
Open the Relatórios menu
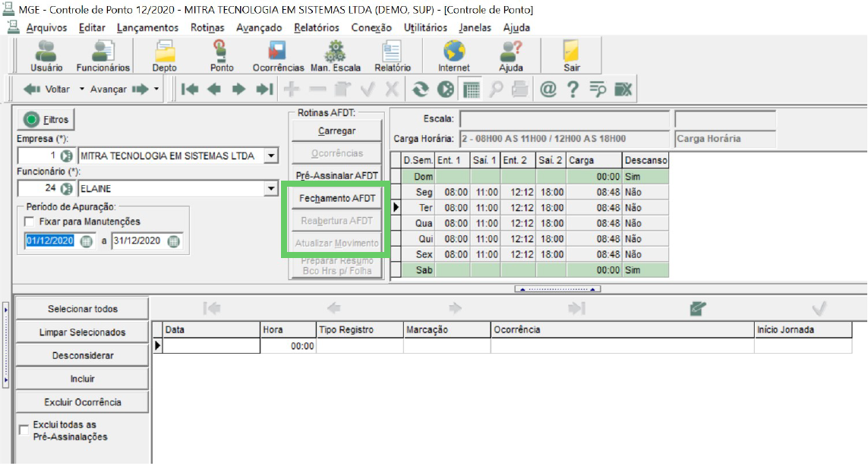[x=317, y=27]
